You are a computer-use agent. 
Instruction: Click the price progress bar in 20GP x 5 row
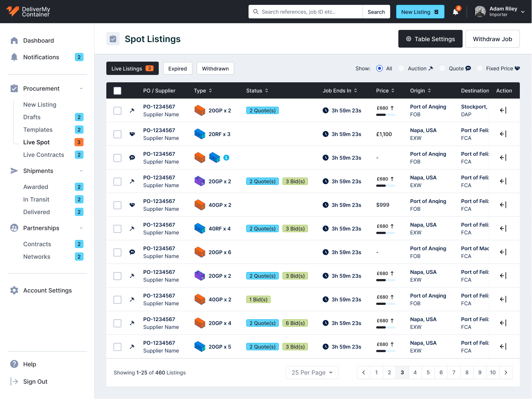(x=386, y=351)
